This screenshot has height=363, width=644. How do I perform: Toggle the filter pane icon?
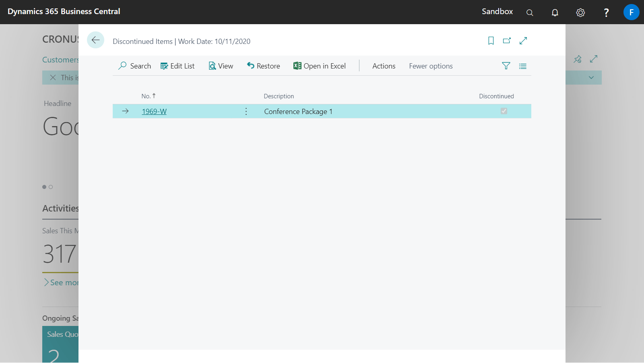506,66
